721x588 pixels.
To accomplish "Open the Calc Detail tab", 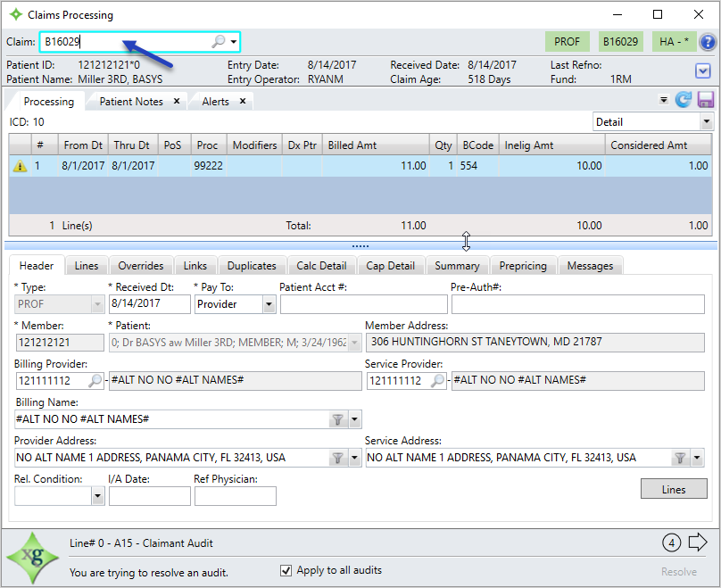I will point(321,266).
